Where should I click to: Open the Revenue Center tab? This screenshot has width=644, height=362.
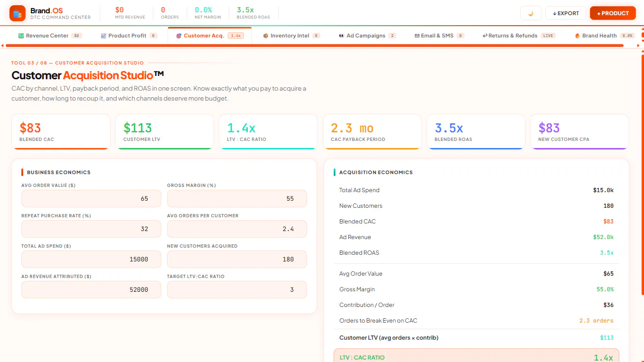pyautogui.click(x=49, y=36)
